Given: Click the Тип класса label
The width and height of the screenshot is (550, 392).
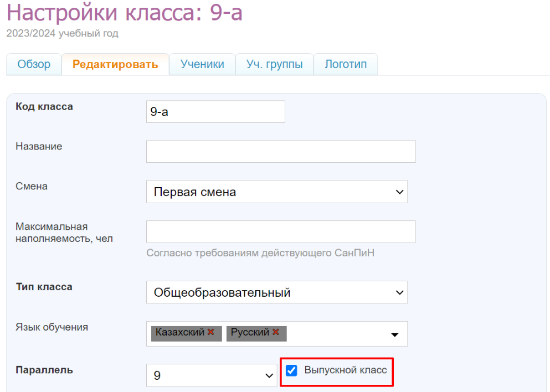Looking at the screenshot, I should (44, 287).
